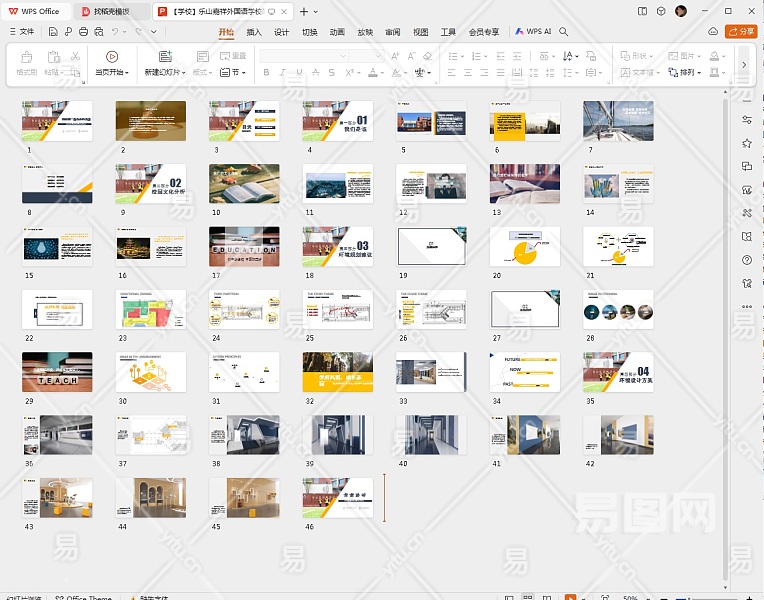
Task: Click the star favorites icon in right sidebar
Action: tap(746, 143)
